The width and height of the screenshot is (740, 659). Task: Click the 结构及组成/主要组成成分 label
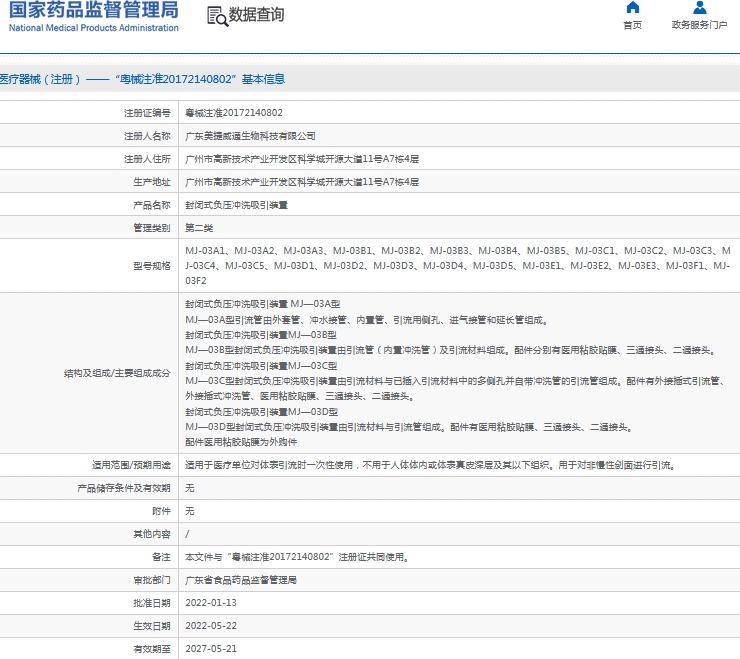tap(117, 373)
